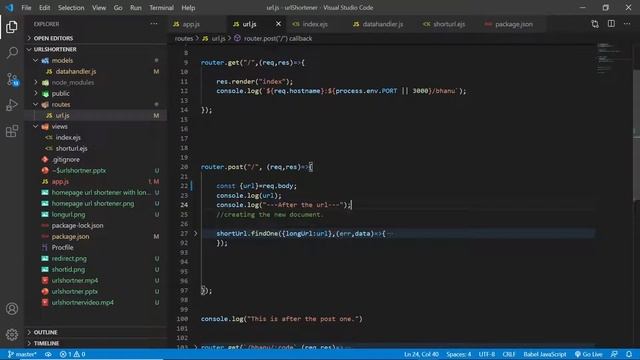Open the Help menu

[x=188, y=8]
